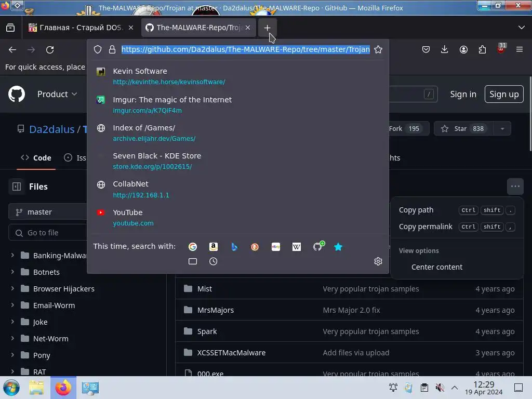Search with Wikipedia engine icon

(297, 247)
